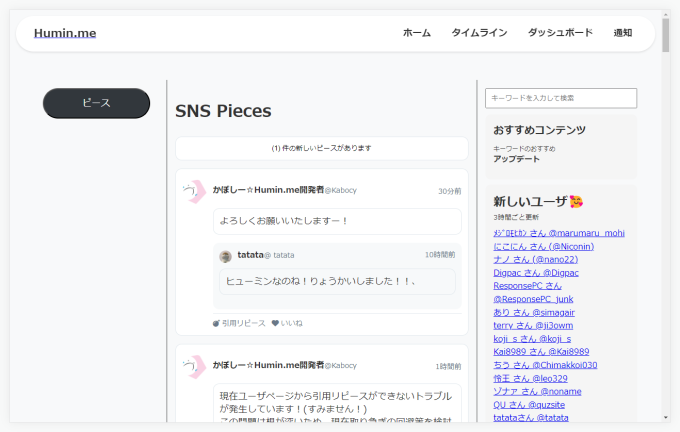The image size is (680, 432).
Task: Go to ホーム in the navigation bar
Action: click(x=416, y=33)
